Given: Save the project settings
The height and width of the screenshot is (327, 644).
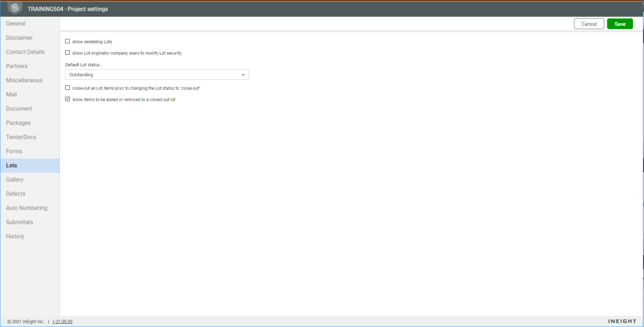Looking at the screenshot, I should [x=620, y=24].
